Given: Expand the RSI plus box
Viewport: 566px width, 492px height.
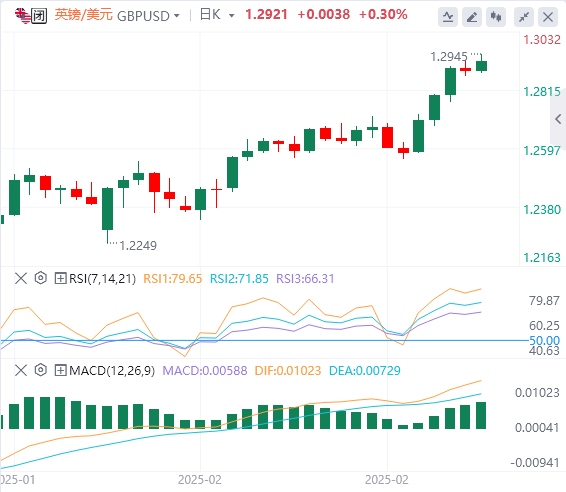Looking at the screenshot, I should (60, 278).
